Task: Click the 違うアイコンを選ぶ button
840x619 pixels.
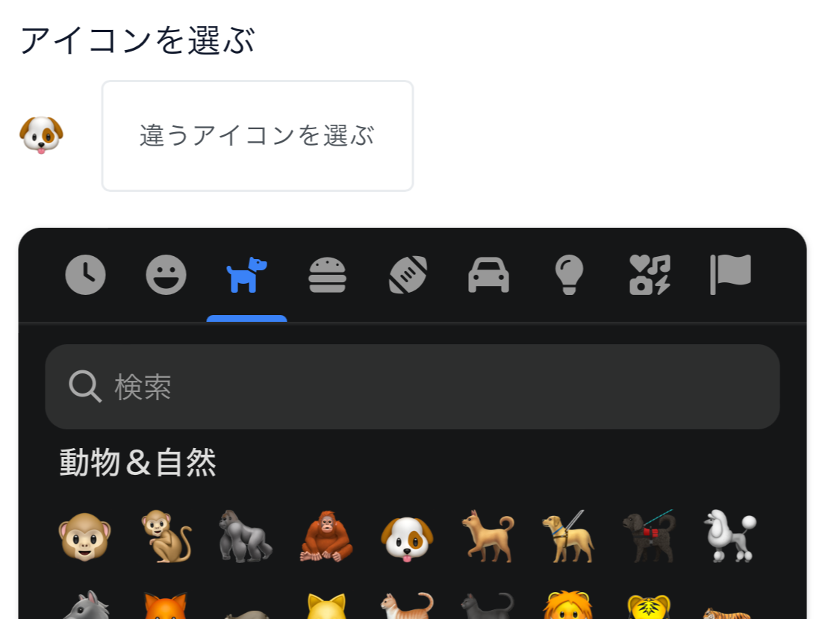Action: pyautogui.click(x=258, y=136)
